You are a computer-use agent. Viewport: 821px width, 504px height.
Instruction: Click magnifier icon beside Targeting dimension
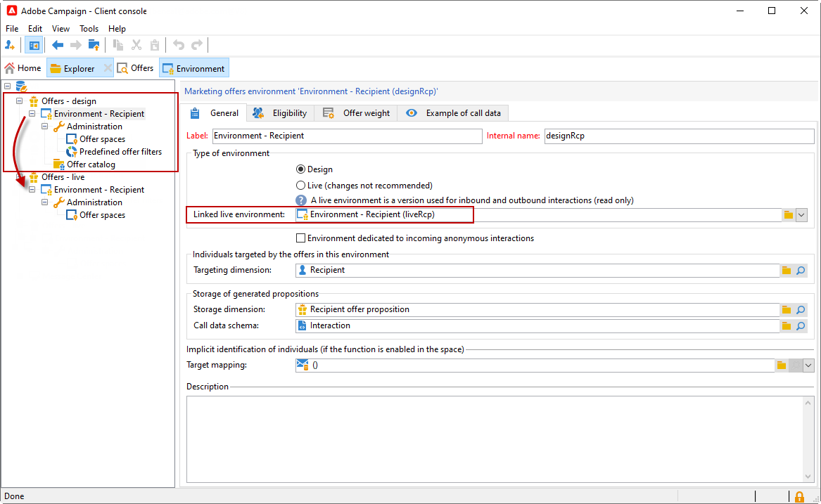(801, 271)
